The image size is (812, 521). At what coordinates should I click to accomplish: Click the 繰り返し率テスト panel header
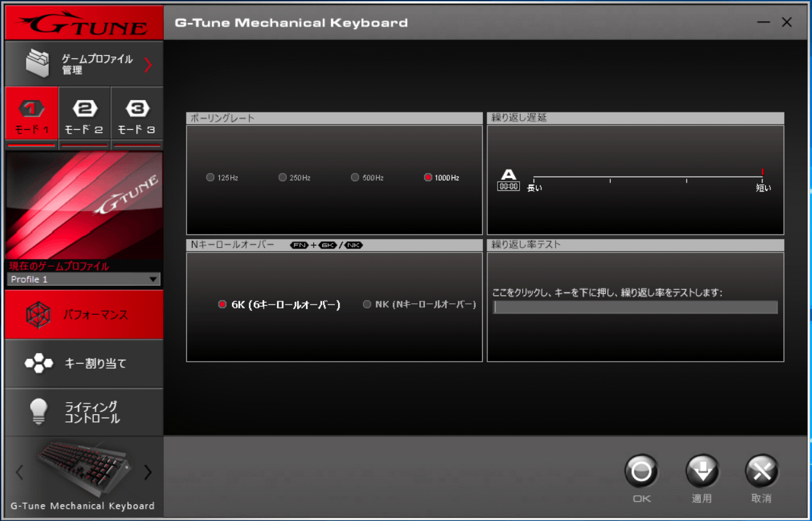coord(635,245)
